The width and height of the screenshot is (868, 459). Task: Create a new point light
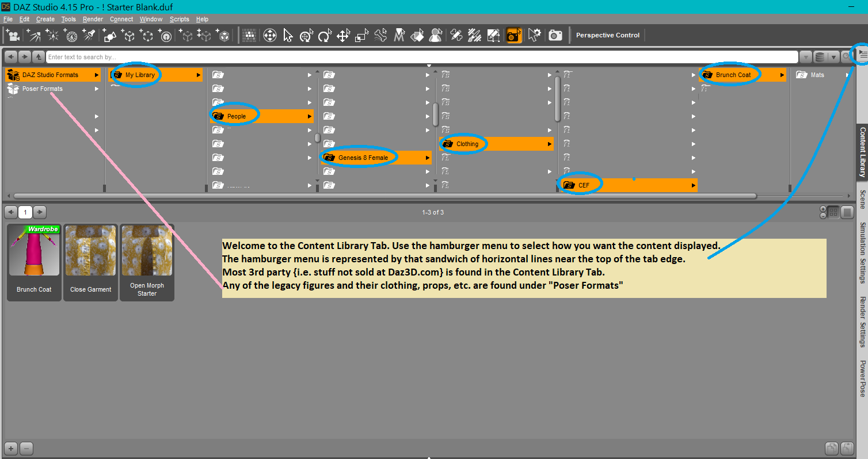[52, 35]
